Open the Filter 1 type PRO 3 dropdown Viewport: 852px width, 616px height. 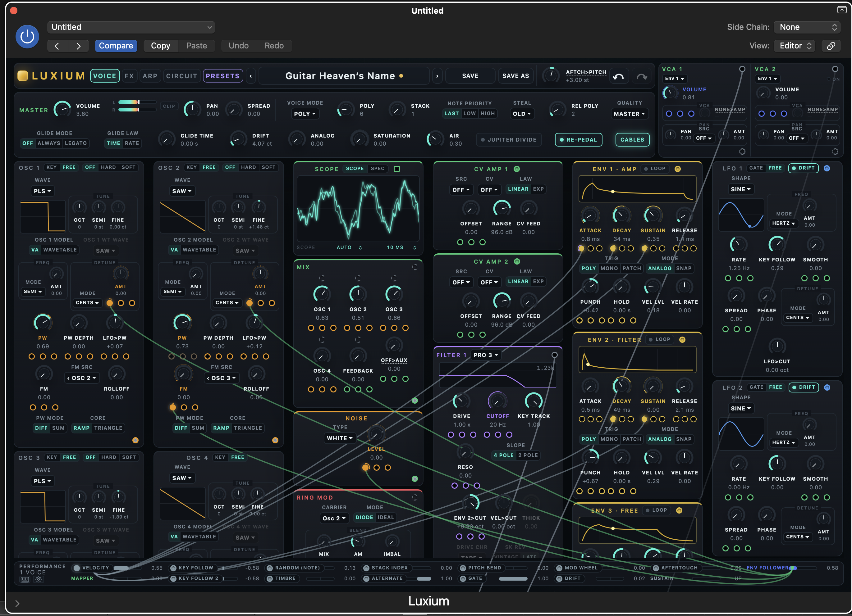click(485, 355)
